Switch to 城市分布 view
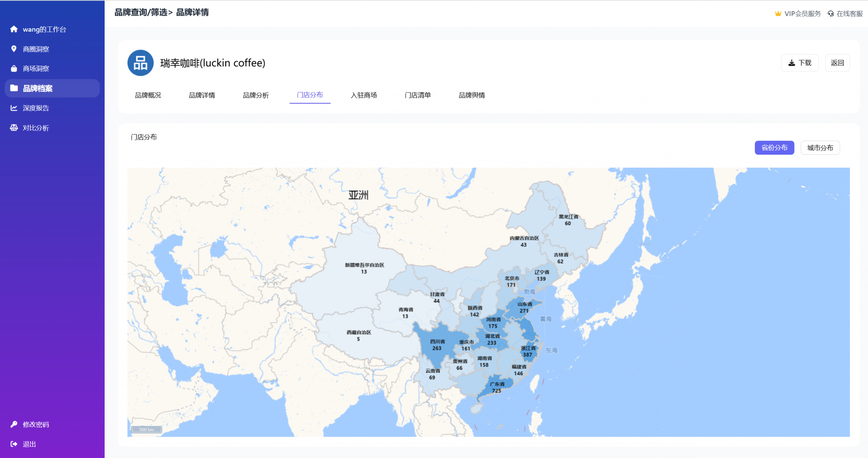This screenshot has width=868, height=458. click(x=820, y=148)
